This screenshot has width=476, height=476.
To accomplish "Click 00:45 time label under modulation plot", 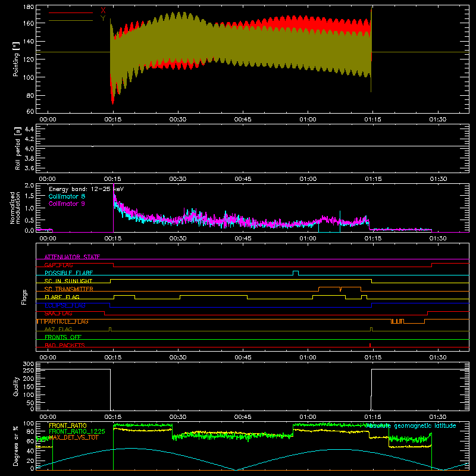I will click(243, 239).
